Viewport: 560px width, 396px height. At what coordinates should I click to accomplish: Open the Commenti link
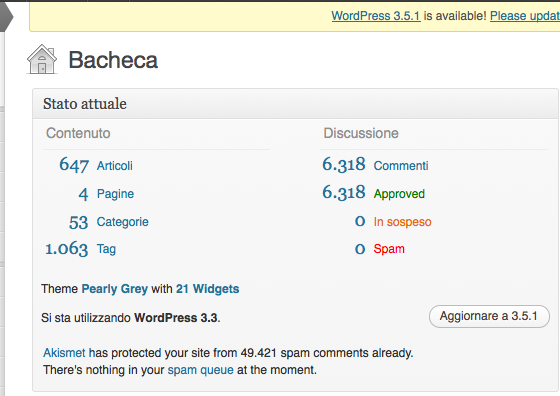(401, 166)
